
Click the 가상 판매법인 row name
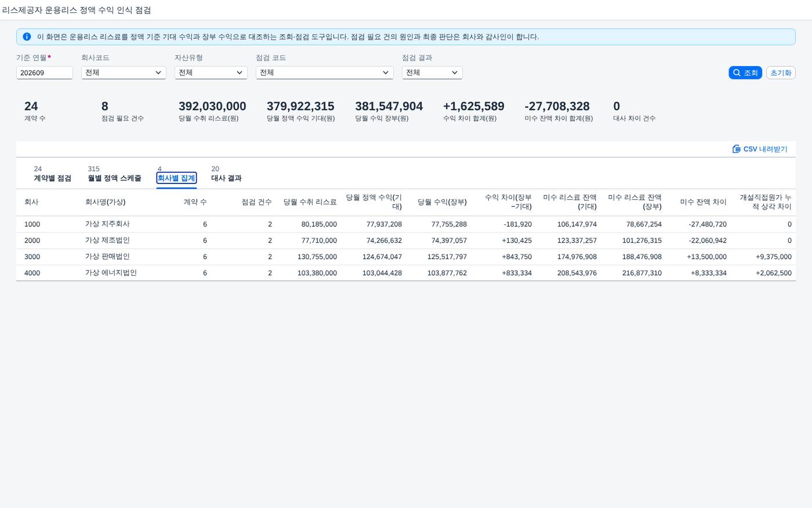pos(107,257)
